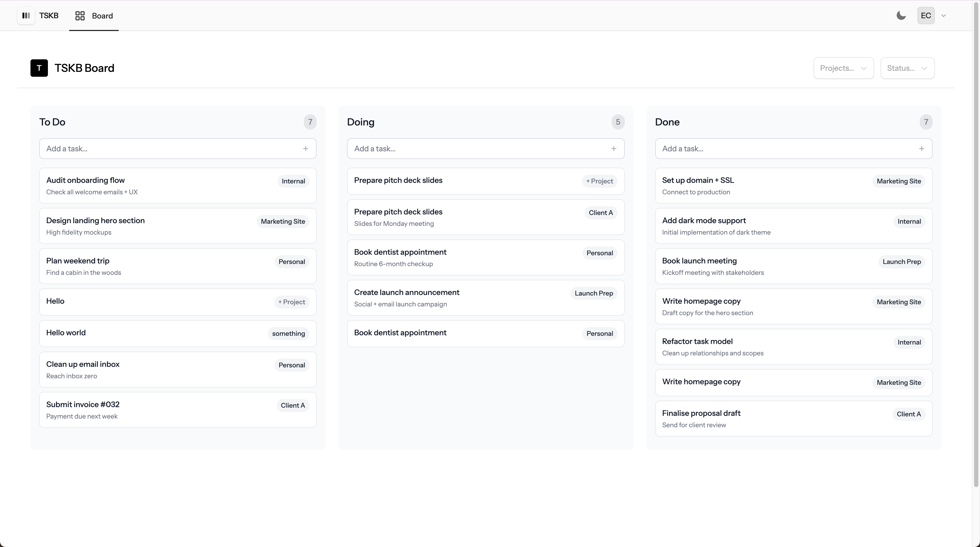Click Internal tag on Add dark mode support
The width and height of the screenshot is (980, 547).
pos(909,222)
